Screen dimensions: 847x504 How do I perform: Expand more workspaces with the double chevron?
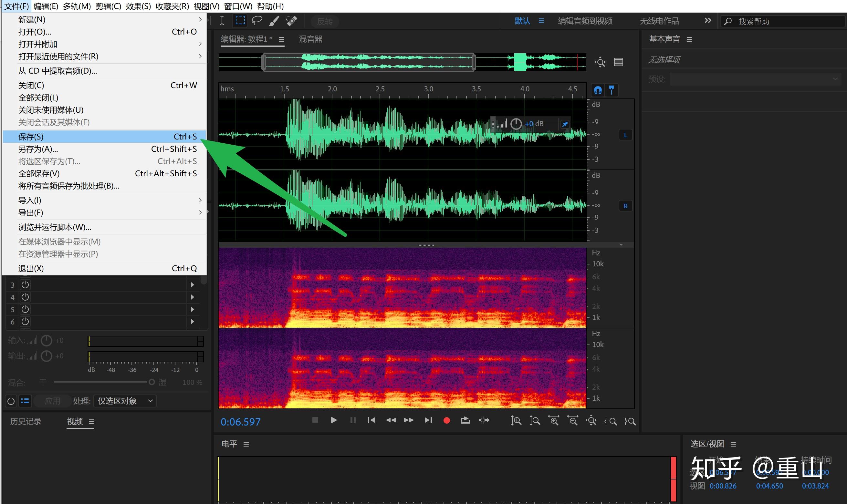point(708,21)
